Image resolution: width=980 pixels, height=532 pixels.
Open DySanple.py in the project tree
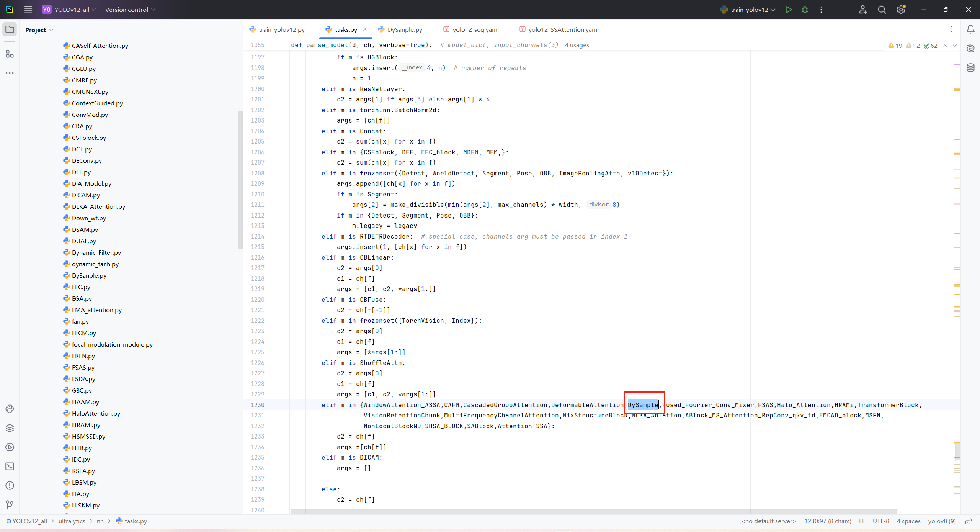click(x=89, y=275)
